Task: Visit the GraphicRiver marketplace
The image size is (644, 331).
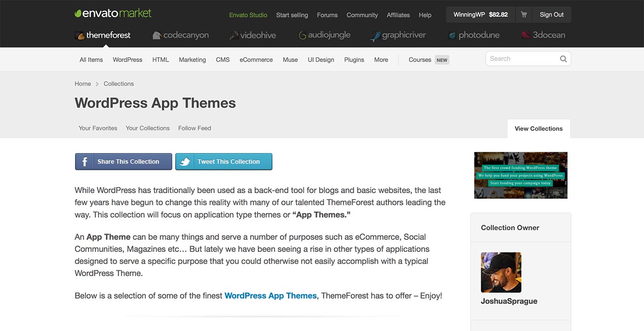Action: click(398, 35)
